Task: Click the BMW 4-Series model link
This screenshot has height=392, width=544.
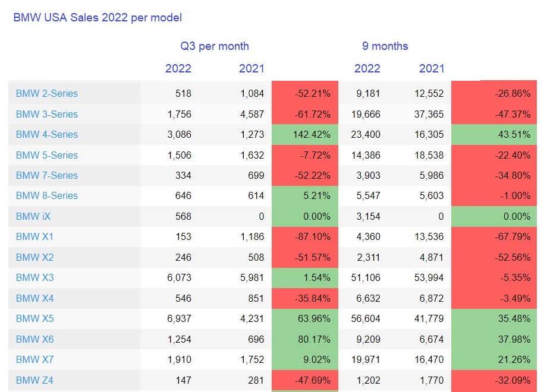Action: (46, 134)
